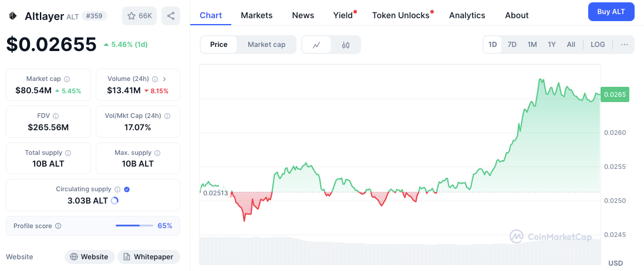Show info tooltip for Max. supply
Screen dimensions: 644x271
(157, 153)
